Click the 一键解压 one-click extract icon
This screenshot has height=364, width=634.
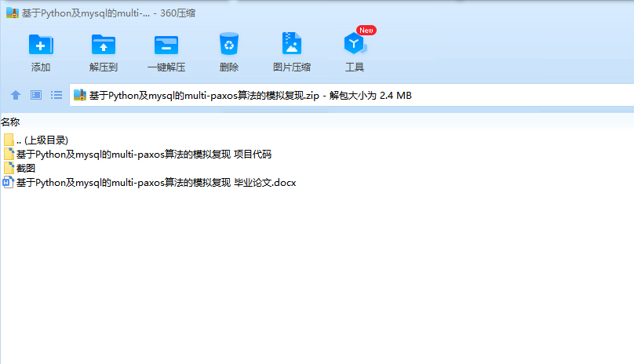[166, 45]
